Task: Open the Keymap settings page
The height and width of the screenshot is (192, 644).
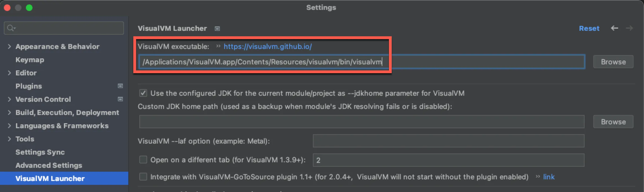Action: point(30,60)
